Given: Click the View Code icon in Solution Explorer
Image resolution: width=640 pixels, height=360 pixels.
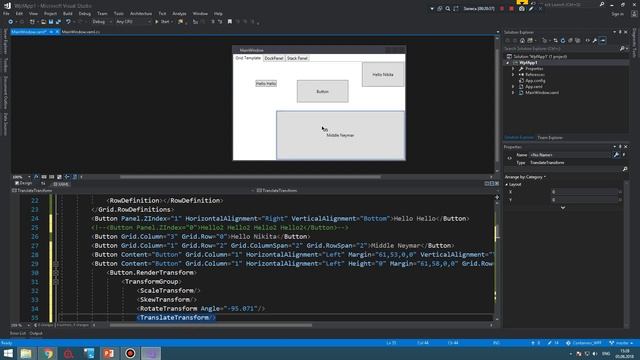Looking at the screenshot, I should coord(587,40).
